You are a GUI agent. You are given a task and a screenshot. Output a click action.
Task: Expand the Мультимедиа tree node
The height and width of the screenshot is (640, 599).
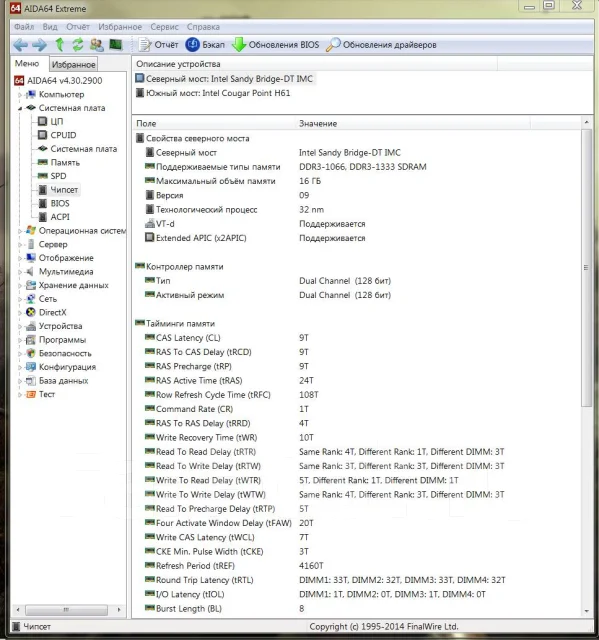tap(19, 272)
